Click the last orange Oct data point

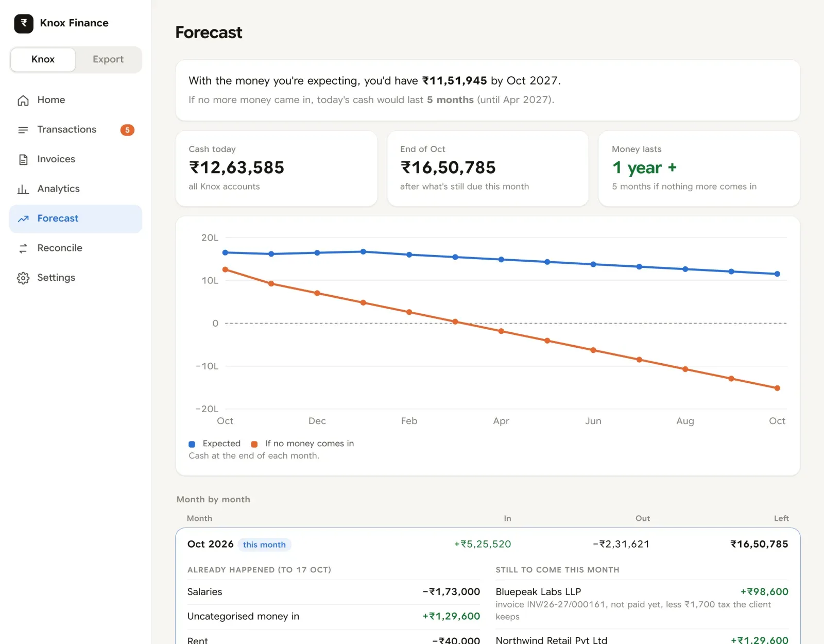[x=777, y=388]
